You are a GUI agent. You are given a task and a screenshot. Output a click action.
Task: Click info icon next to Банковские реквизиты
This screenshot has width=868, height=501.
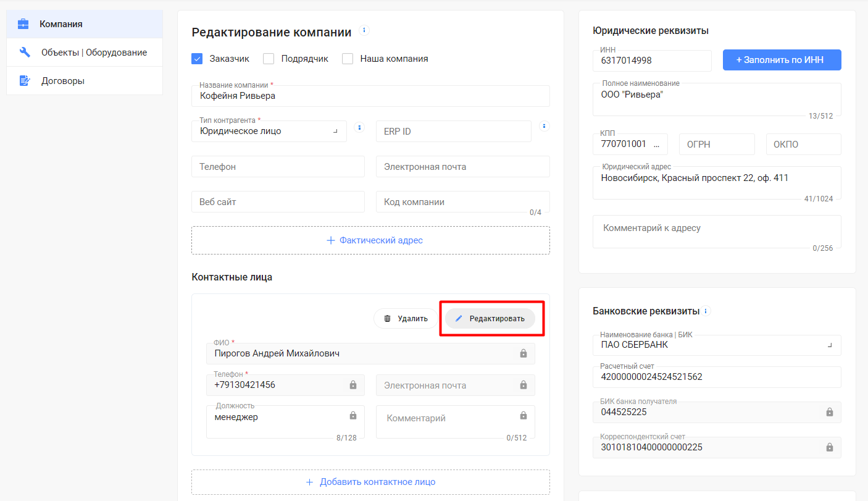(x=706, y=311)
